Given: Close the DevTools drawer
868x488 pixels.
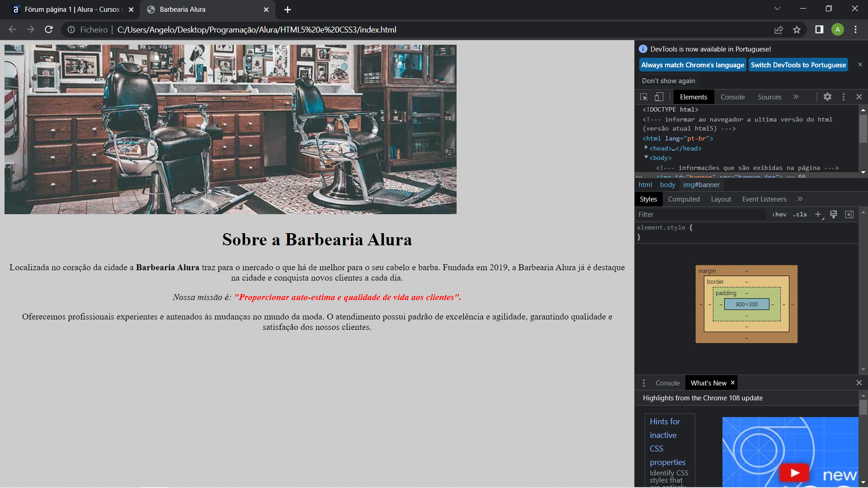Looking at the screenshot, I should (859, 383).
